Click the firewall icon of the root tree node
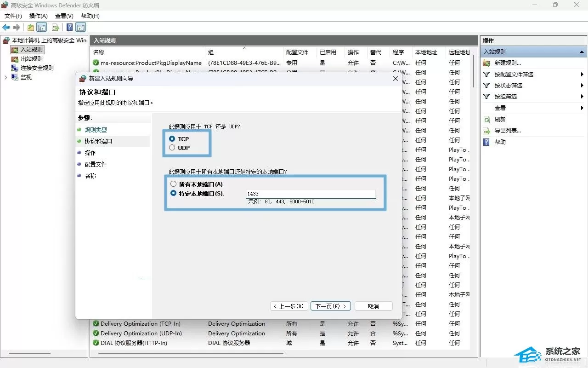 point(6,40)
